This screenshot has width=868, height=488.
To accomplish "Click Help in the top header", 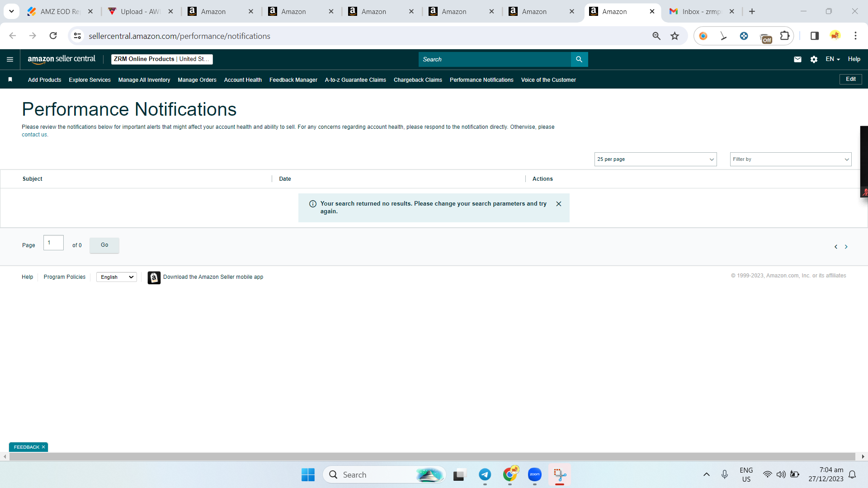I will tap(854, 59).
